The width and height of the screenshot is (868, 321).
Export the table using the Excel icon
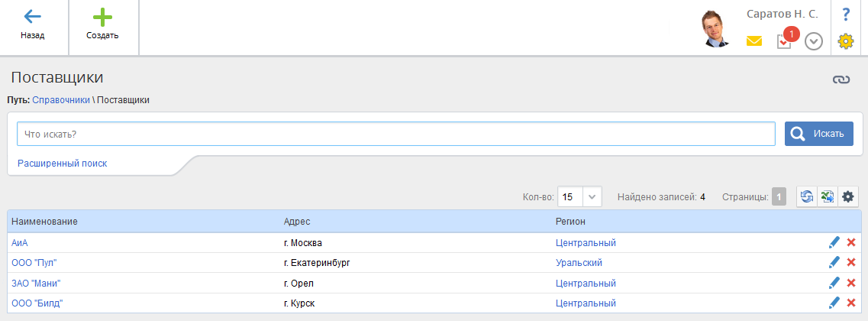[828, 197]
